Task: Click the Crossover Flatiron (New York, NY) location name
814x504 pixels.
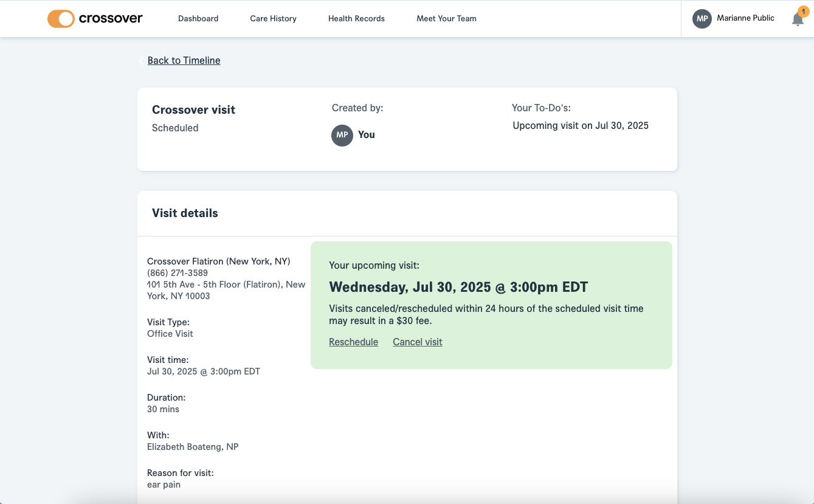Action: 219,261
